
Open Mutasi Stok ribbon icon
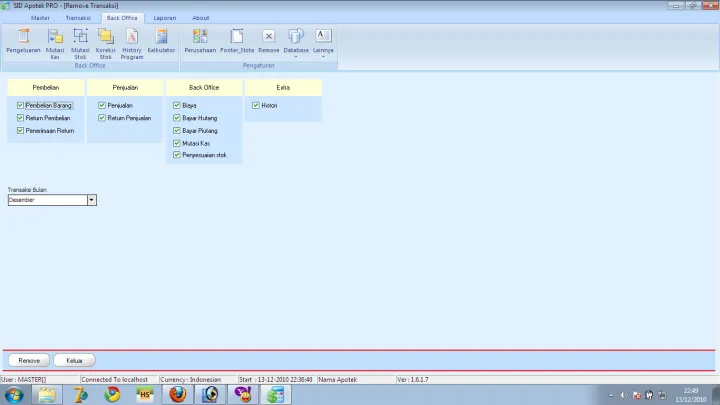point(80,44)
